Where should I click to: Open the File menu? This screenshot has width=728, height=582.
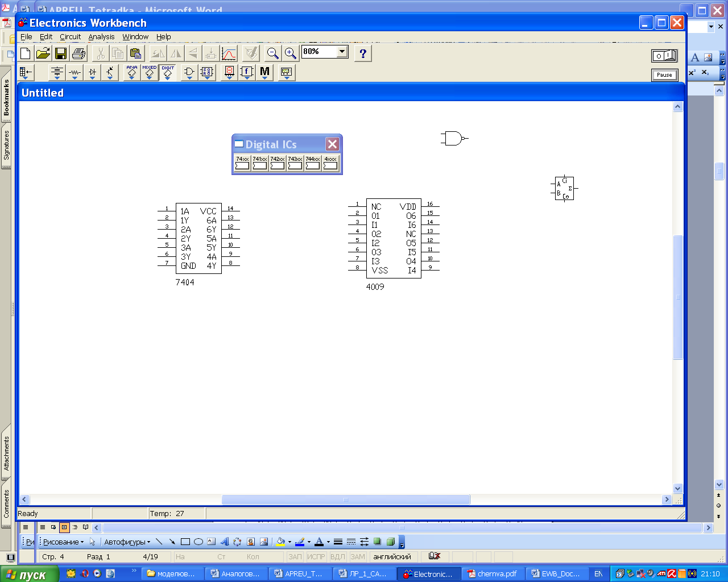pos(26,37)
